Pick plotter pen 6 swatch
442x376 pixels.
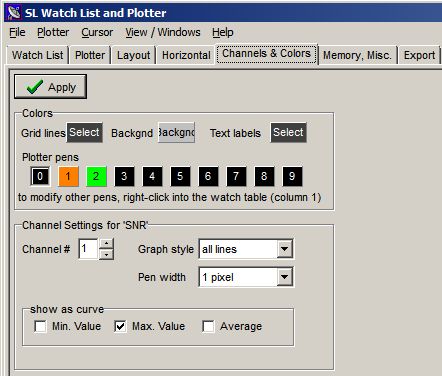point(208,176)
